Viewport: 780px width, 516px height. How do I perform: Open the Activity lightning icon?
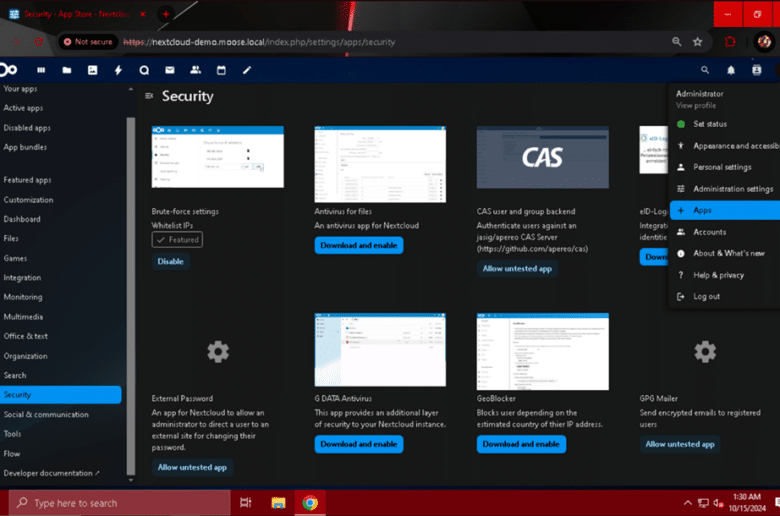pos(118,70)
